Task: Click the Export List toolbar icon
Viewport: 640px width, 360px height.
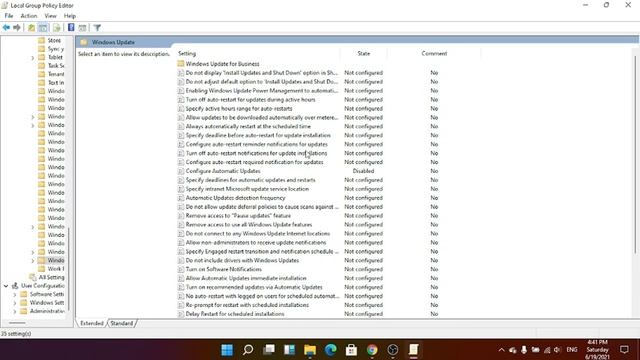Action: (57, 28)
